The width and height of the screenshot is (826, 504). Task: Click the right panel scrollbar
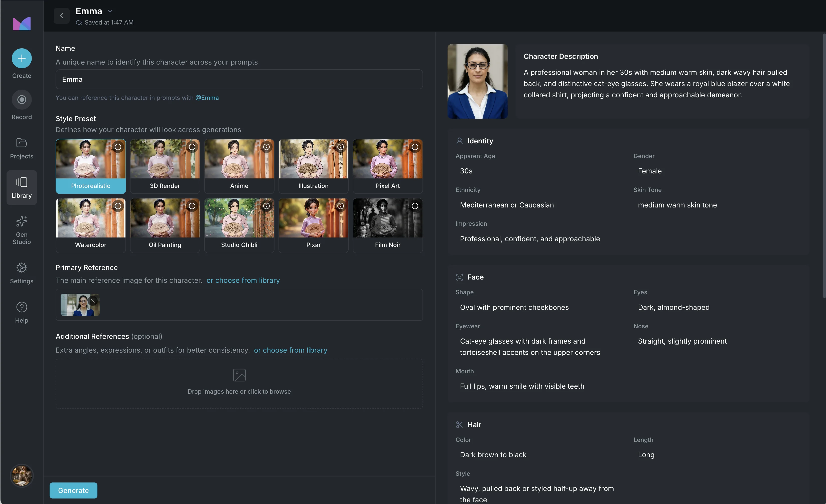click(x=824, y=166)
